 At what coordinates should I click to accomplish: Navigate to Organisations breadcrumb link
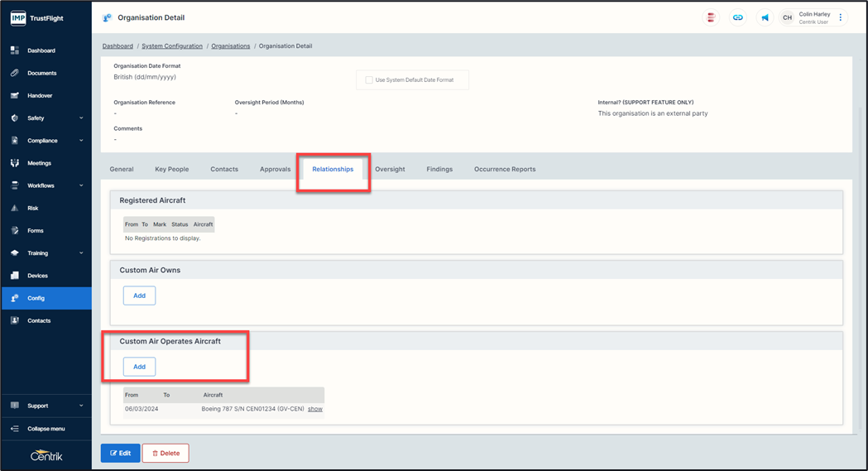(230, 46)
